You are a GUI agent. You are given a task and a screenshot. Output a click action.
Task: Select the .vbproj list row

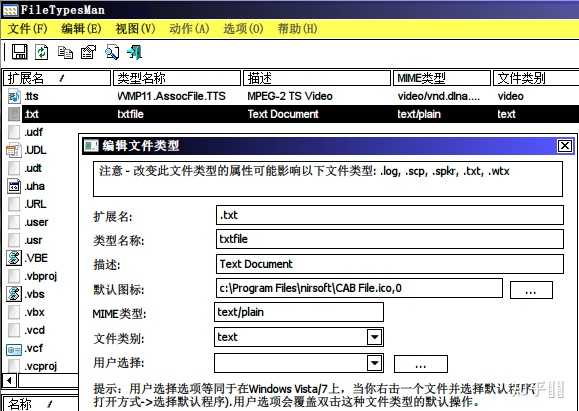click(x=40, y=276)
